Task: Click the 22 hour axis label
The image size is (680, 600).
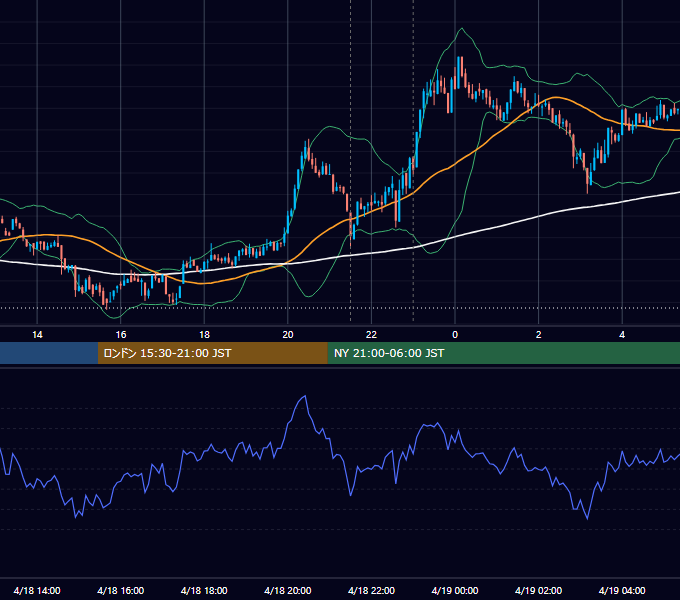Action: coord(371,335)
